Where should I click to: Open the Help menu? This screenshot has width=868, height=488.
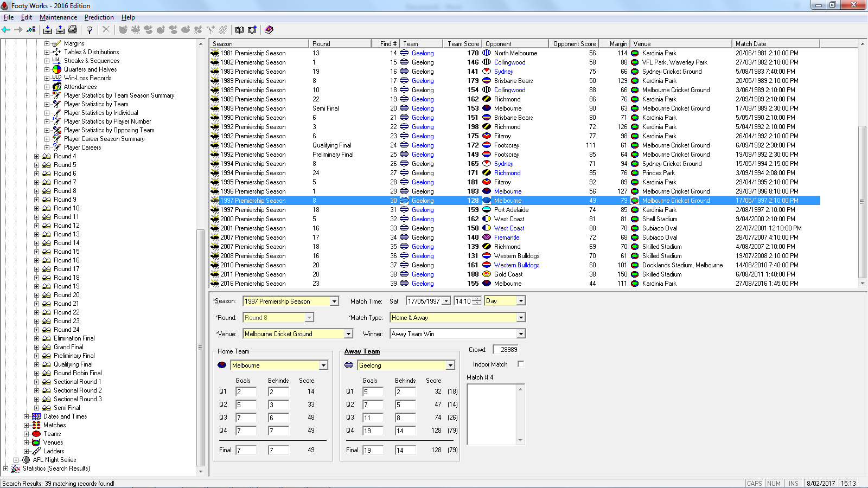[x=128, y=17]
